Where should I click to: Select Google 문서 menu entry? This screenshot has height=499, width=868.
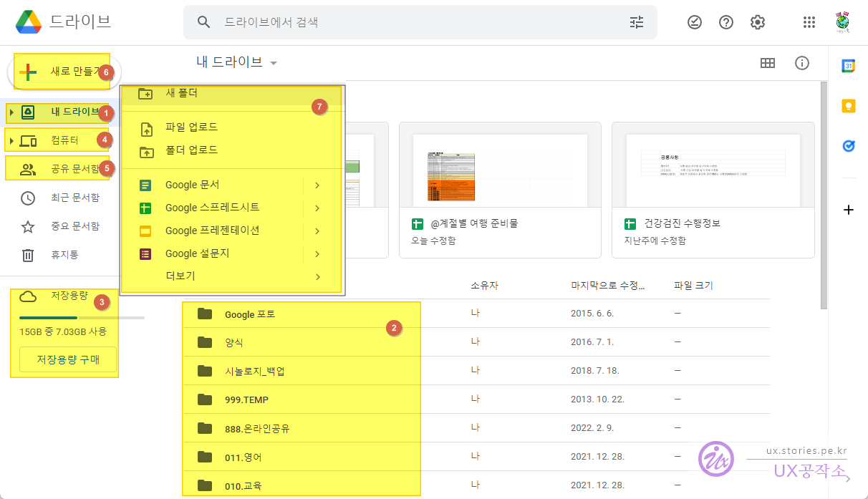(x=232, y=185)
